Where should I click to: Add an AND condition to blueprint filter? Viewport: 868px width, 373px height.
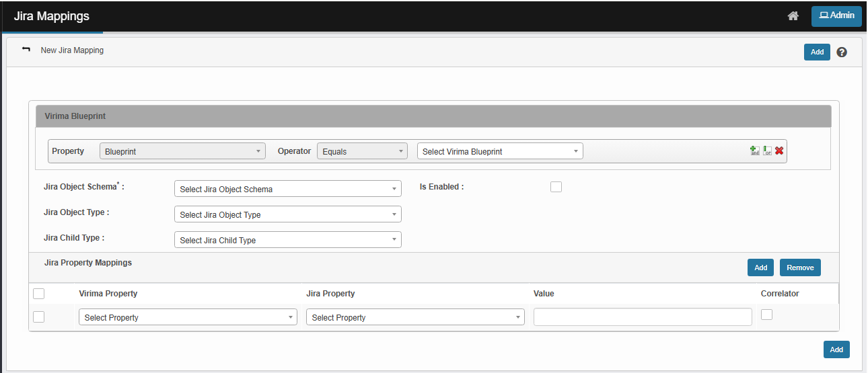click(x=755, y=151)
